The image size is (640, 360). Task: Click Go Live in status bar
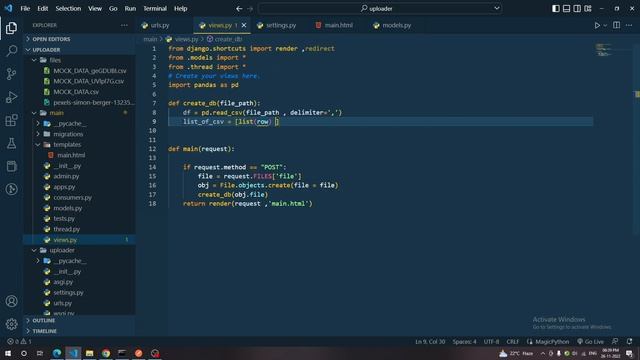(x=590, y=342)
